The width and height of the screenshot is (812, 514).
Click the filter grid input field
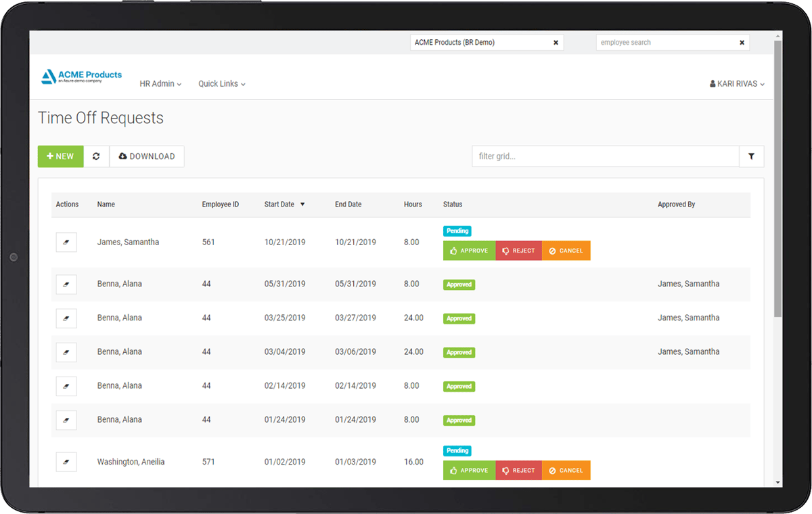pyautogui.click(x=605, y=156)
